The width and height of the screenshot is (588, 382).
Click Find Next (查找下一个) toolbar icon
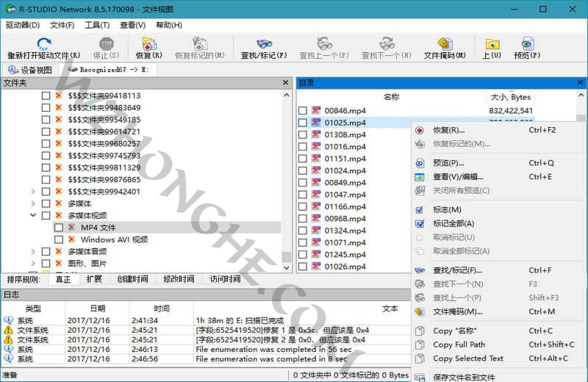(387, 44)
